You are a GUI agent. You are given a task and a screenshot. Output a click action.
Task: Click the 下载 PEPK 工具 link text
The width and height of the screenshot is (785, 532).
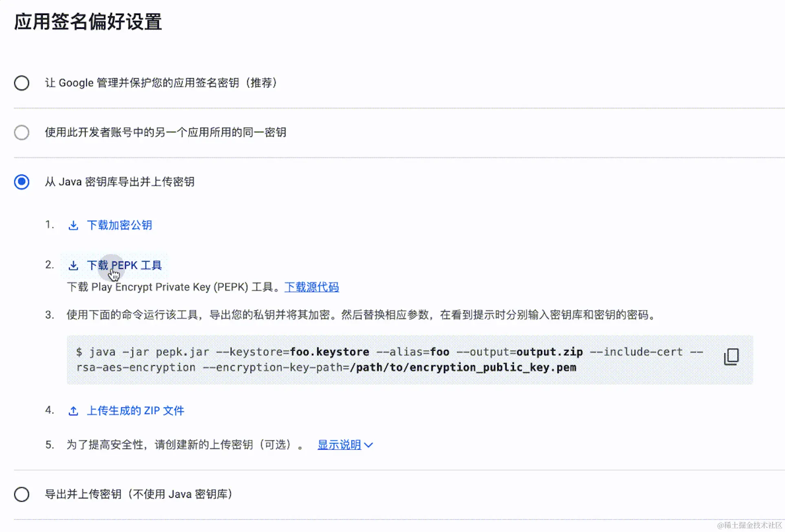pos(135,266)
